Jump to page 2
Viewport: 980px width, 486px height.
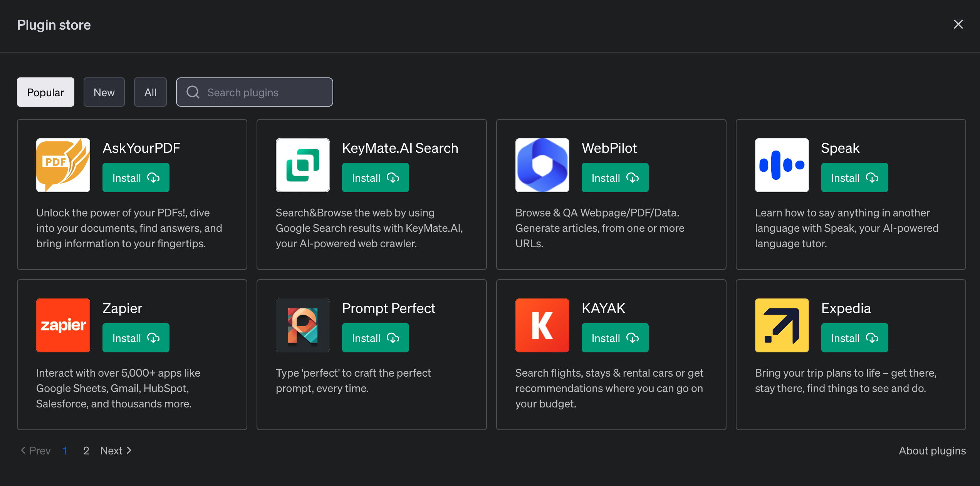[86, 451]
